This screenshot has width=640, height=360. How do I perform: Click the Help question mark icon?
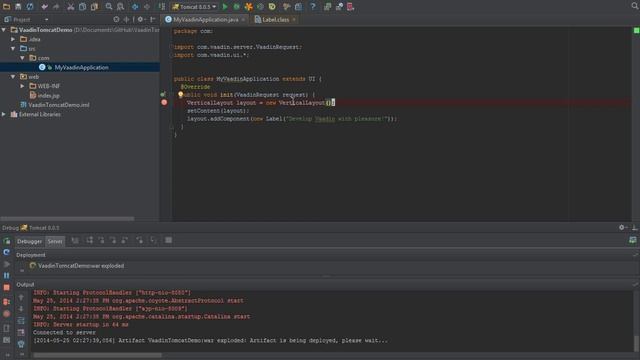pyautogui.click(x=313, y=7)
